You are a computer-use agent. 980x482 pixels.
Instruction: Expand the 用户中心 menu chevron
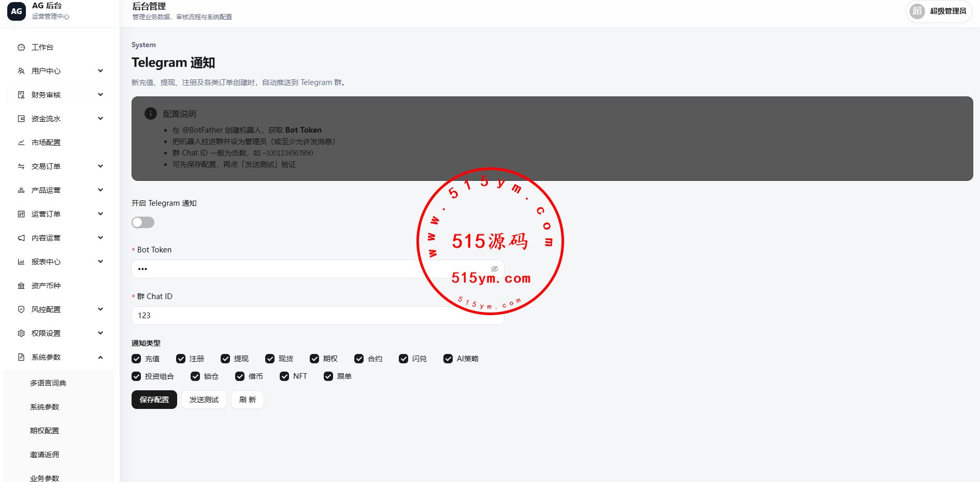100,71
